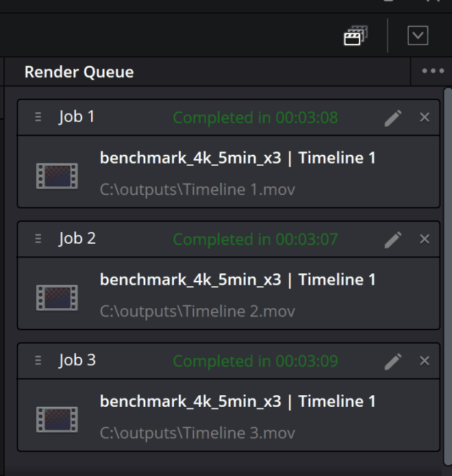This screenshot has width=452, height=476.
Task: Click Job 2 drag handle icon
Action: tap(38, 239)
